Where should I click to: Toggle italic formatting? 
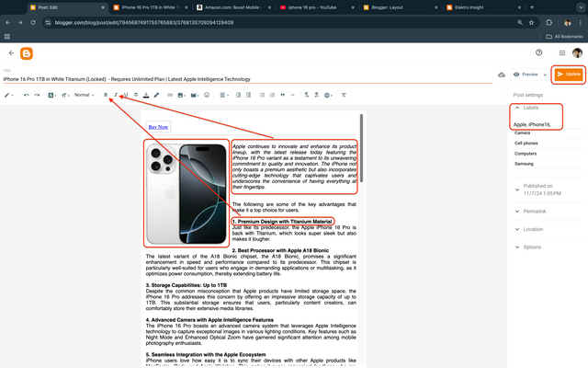(116, 95)
